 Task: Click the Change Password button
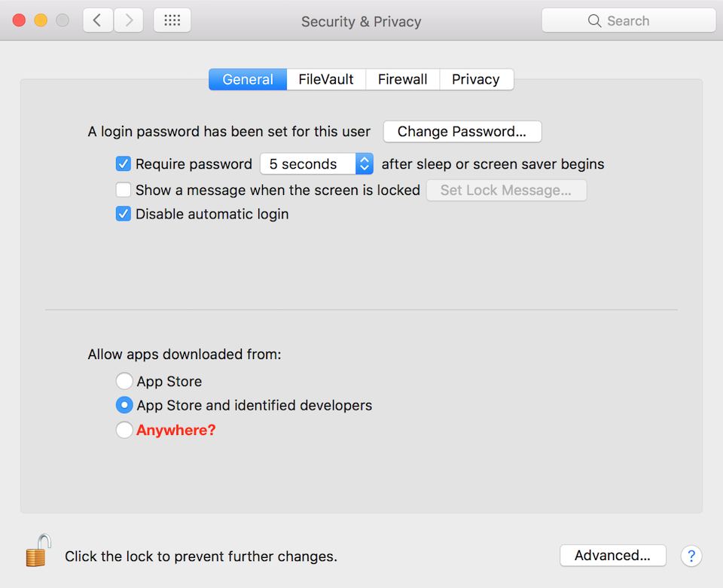462,131
